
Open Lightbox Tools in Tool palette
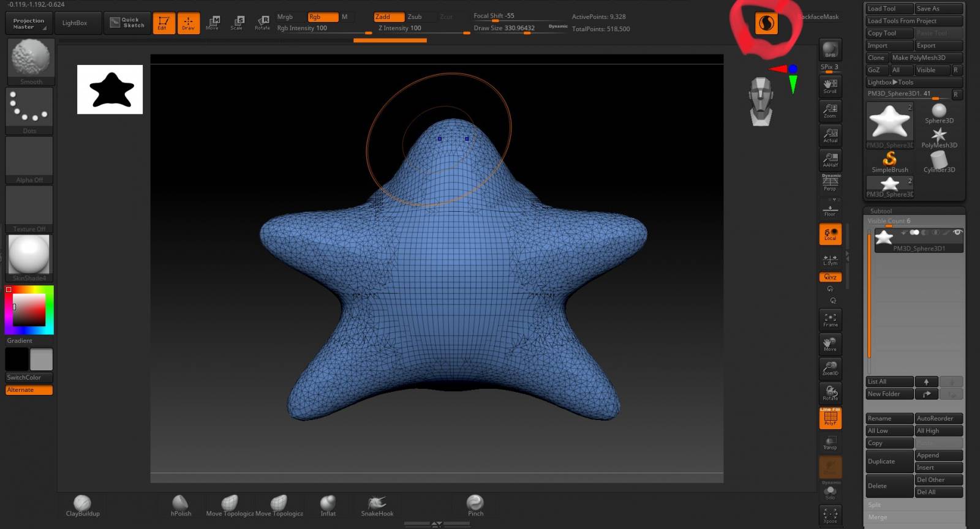(890, 82)
